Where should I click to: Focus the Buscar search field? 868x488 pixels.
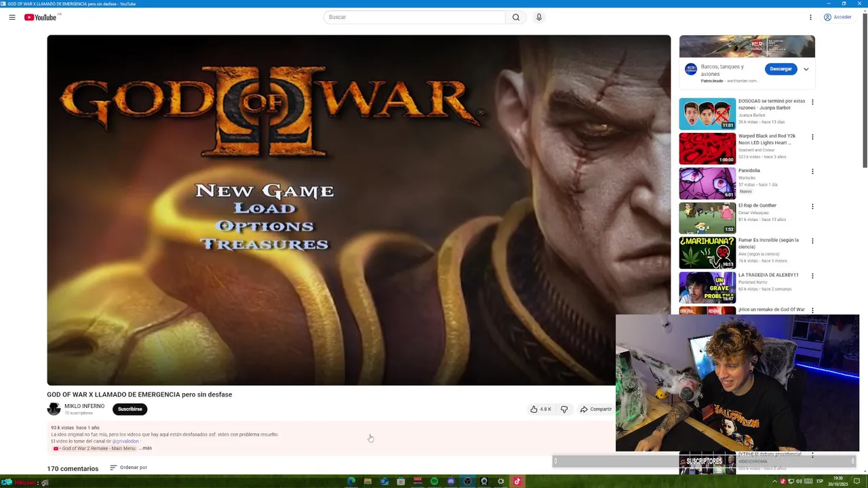coord(414,17)
